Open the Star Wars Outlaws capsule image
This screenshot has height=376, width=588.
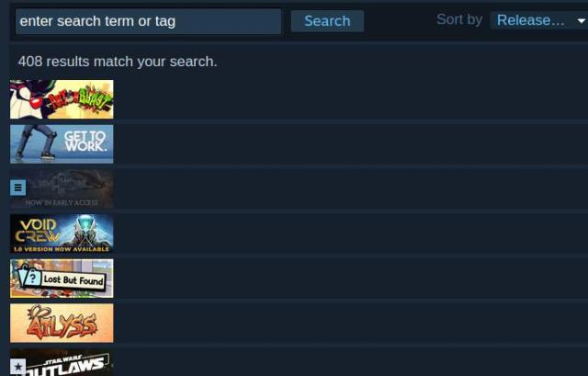point(62,362)
